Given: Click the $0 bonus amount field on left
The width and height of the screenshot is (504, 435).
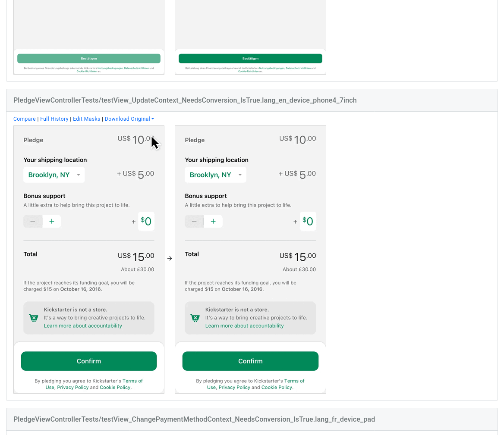Looking at the screenshot, I should 146,222.
